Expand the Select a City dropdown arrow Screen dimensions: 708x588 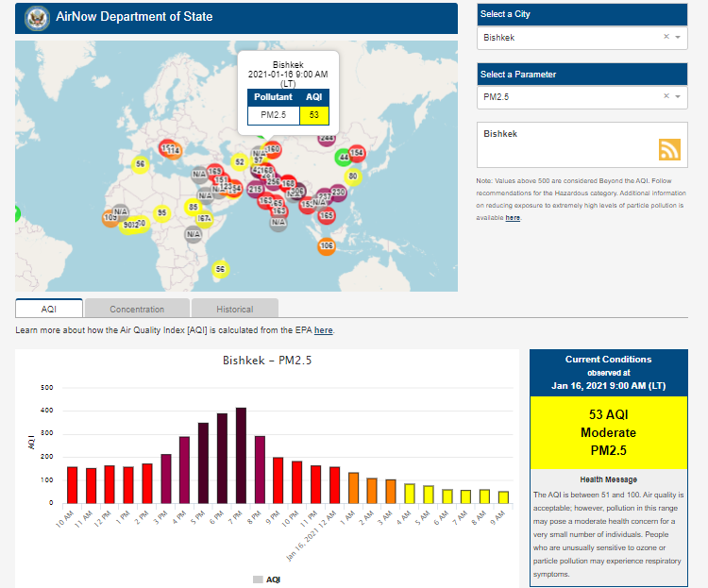pos(679,37)
